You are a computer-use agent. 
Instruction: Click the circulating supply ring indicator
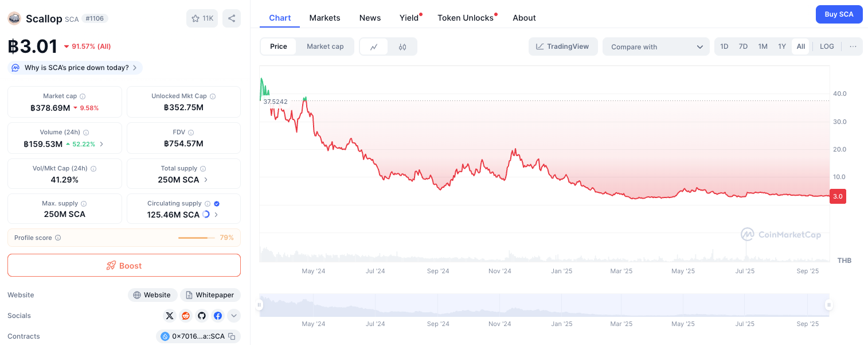[x=206, y=215]
